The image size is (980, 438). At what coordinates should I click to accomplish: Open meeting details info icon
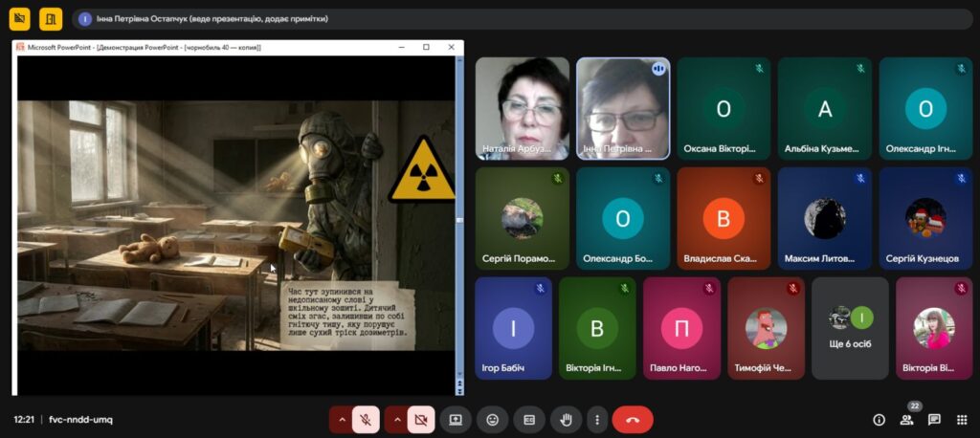(x=879, y=420)
